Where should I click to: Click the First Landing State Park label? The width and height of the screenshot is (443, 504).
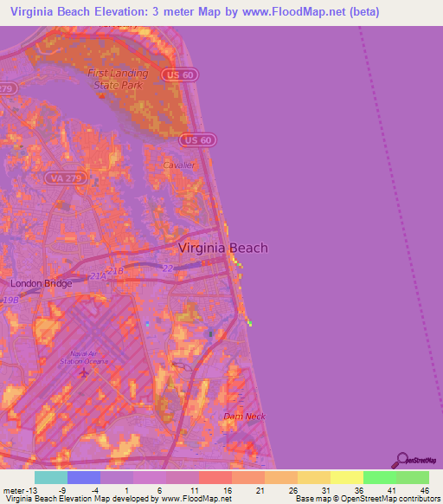(118, 79)
